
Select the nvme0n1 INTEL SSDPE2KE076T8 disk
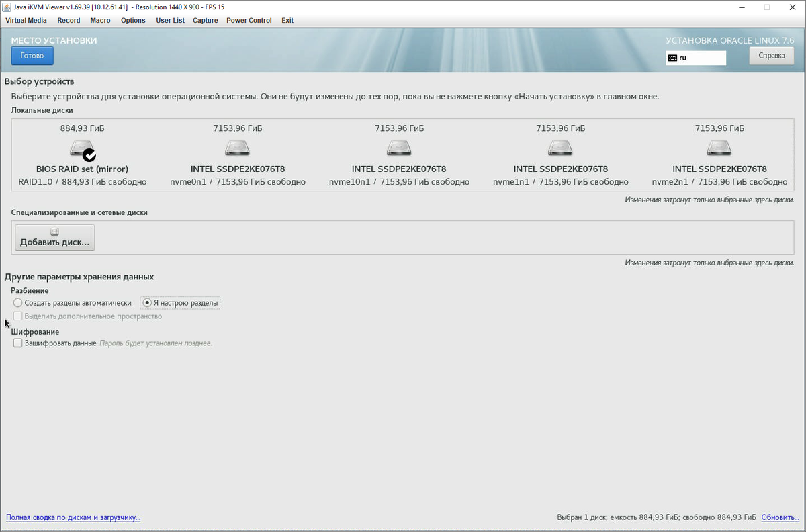[x=236, y=149]
